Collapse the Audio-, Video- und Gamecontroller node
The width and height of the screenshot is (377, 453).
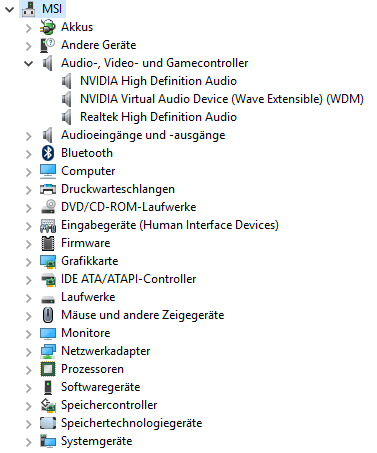[29, 63]
